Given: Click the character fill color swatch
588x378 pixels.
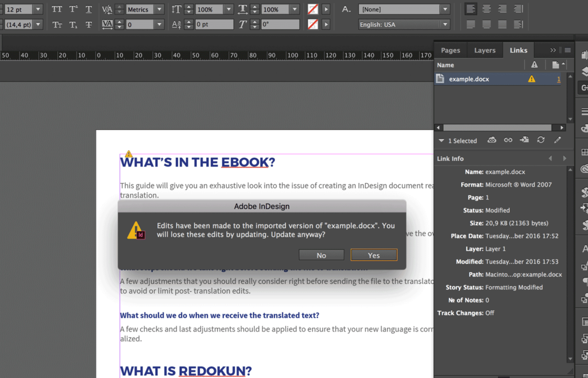Looking at the screenshot, I should 314,9.
